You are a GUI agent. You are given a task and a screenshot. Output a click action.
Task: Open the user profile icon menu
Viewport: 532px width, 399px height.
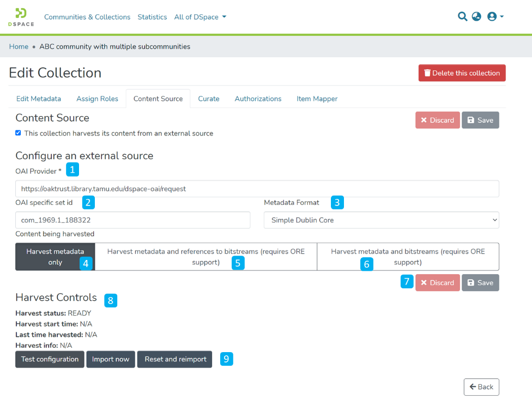[x=494, y=17]
